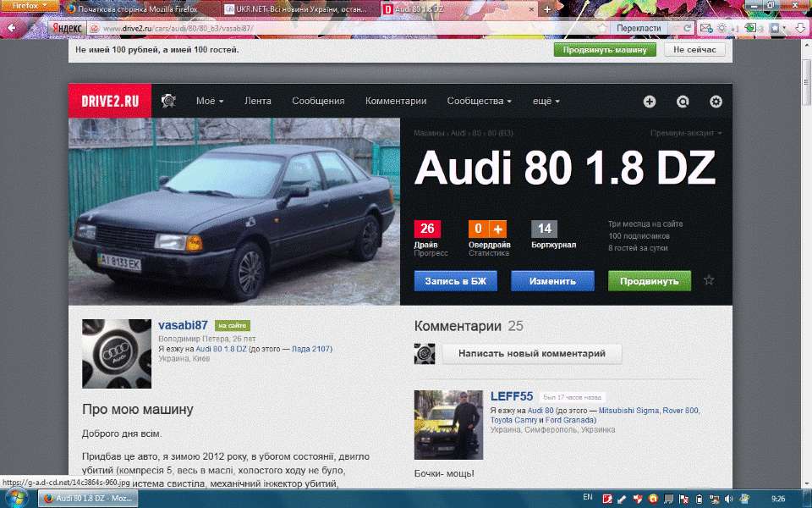Viewport: 812px width, 508px height.
Task: Click the browser back arrow button
Action: coord(11,28)
